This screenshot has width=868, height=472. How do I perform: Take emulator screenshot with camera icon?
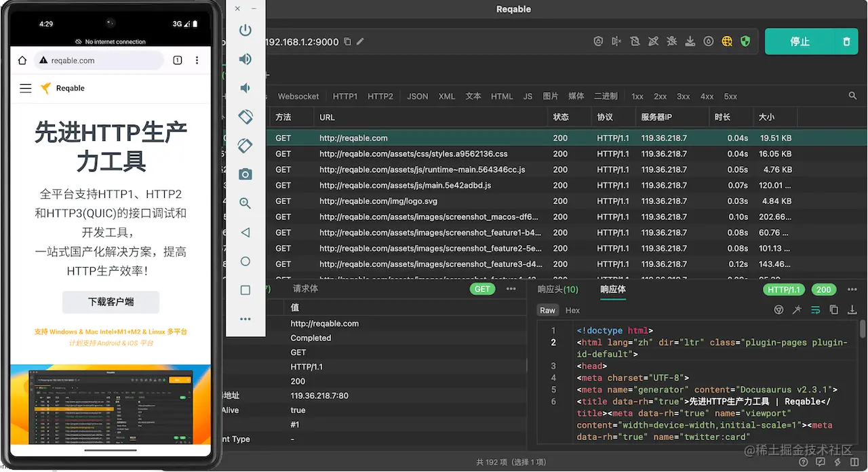tap(245, 174)
